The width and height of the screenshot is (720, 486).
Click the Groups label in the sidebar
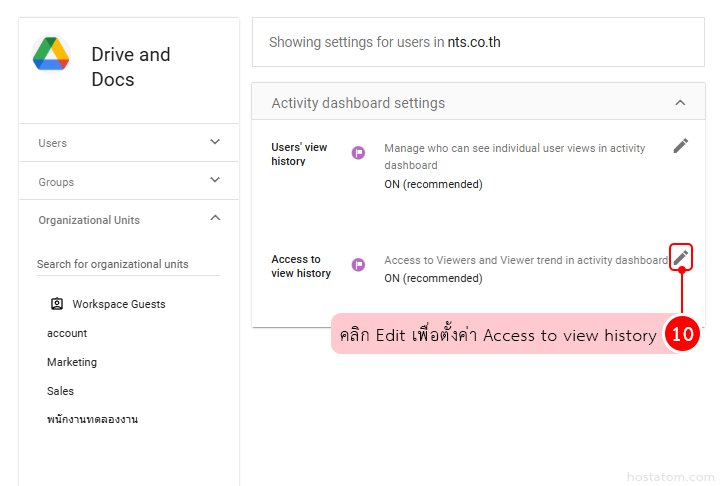(x=56, y=182)
